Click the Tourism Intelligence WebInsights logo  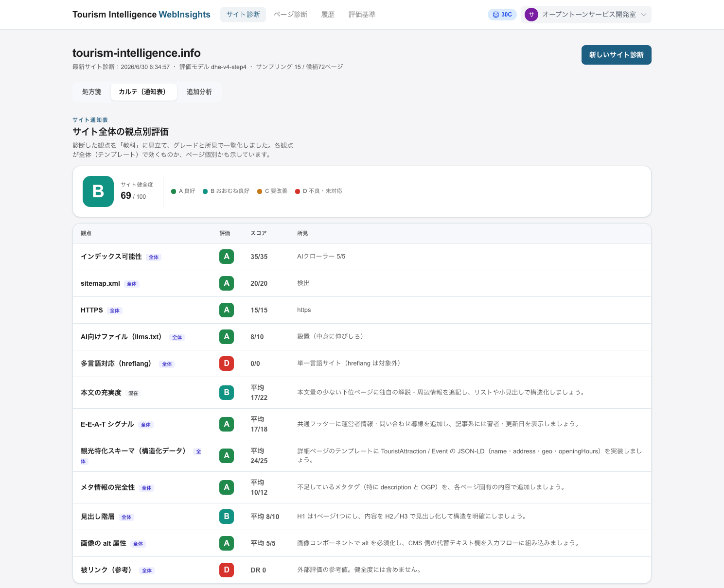141,15
